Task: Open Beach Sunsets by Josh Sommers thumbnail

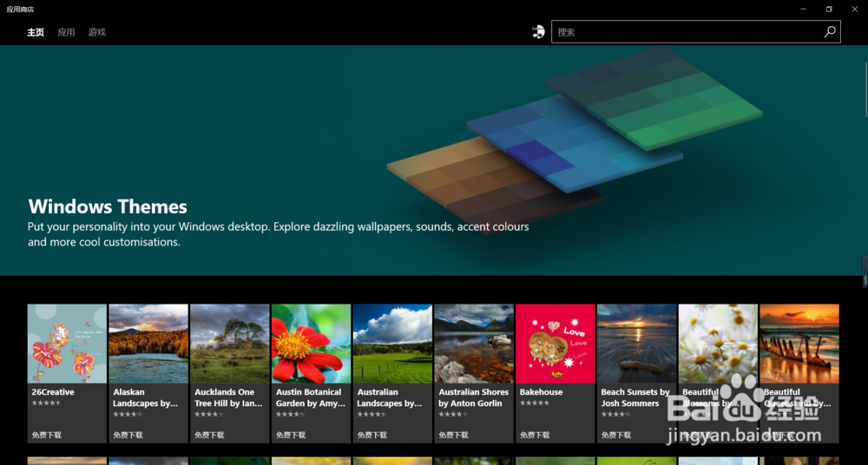Action: click(x=636, y=344)
